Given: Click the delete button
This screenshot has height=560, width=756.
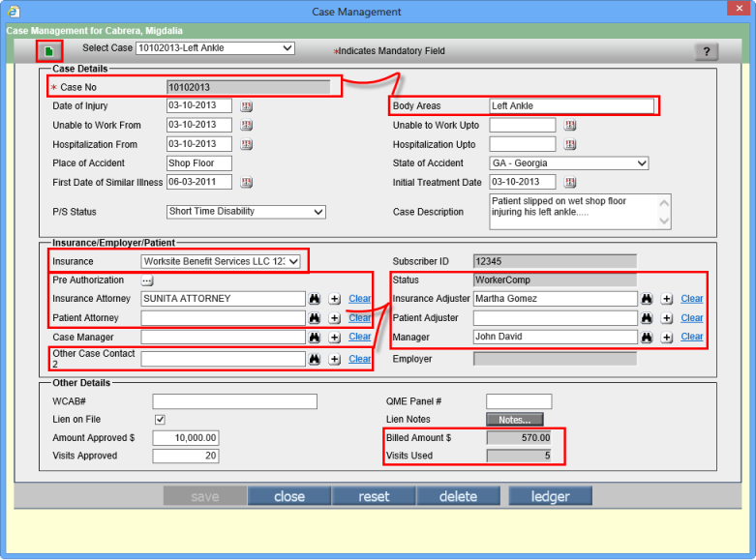Looking at the screenshot, I should 458,496.
